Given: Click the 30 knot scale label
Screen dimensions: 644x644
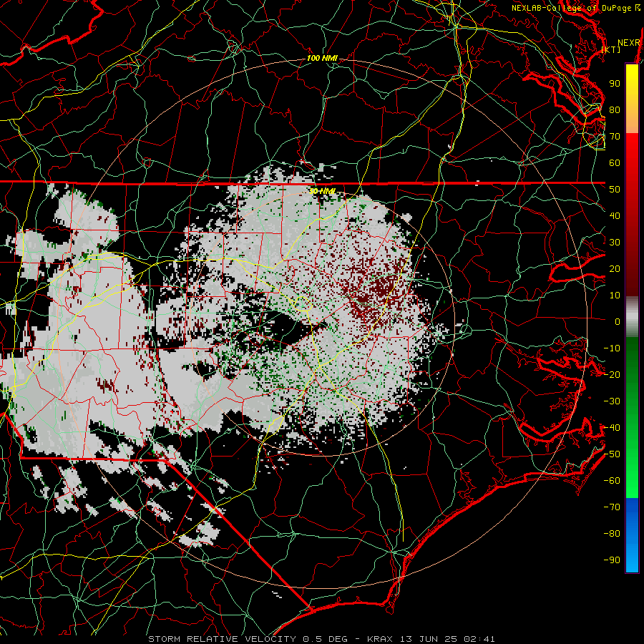Looking at the screenshot, I should point(615,243).
